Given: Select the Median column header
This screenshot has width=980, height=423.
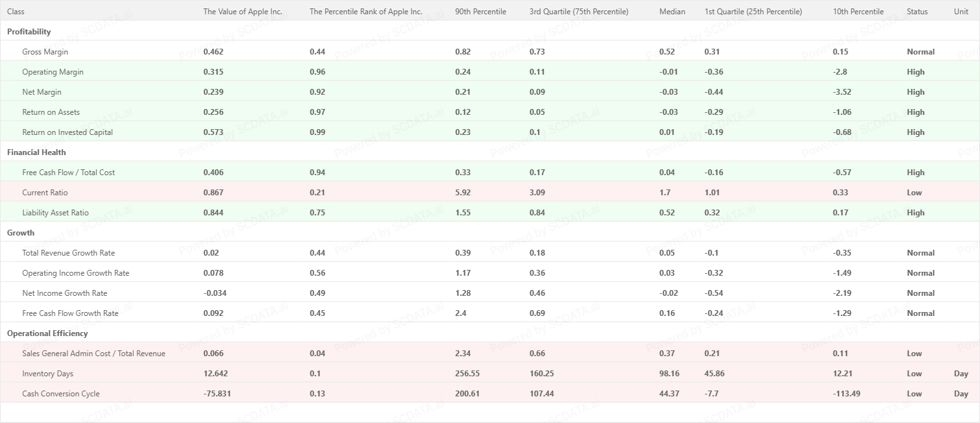Looking at the screenshot, I should [x=672, y=12].
